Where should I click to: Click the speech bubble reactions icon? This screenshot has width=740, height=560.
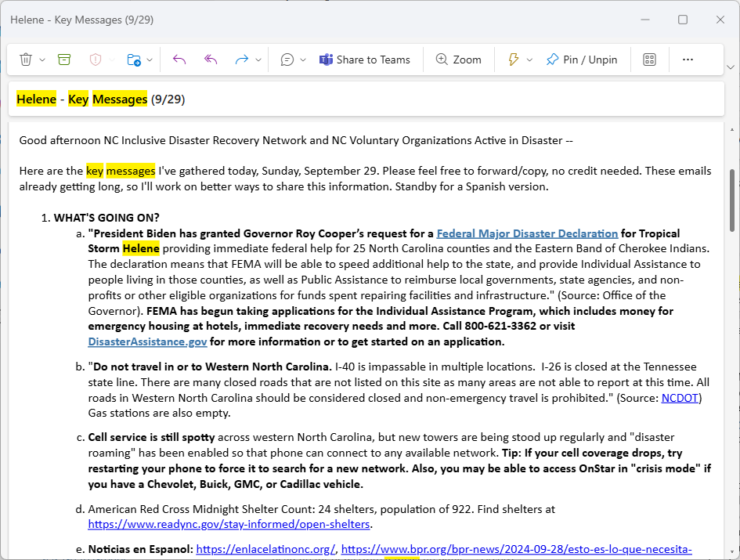287,60
